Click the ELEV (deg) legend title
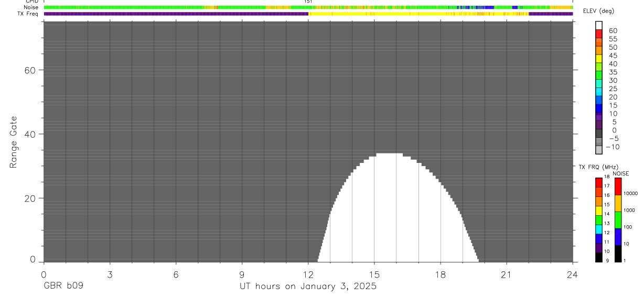 [x=598, y=11]
